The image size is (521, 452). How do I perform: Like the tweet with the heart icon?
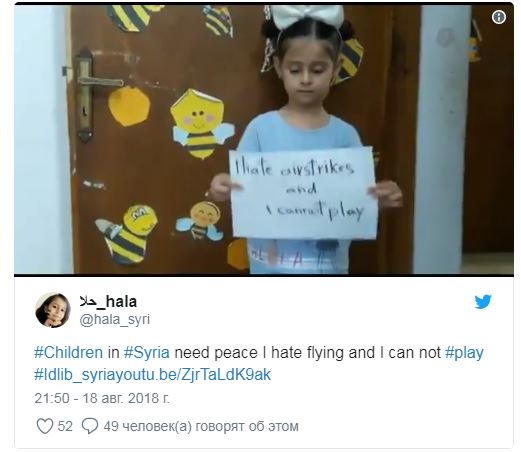(44, 426)
